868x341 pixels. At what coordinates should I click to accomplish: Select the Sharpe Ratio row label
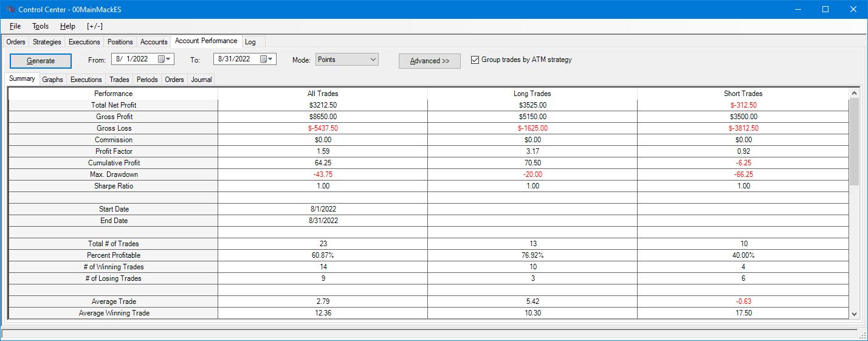point(113,186)
